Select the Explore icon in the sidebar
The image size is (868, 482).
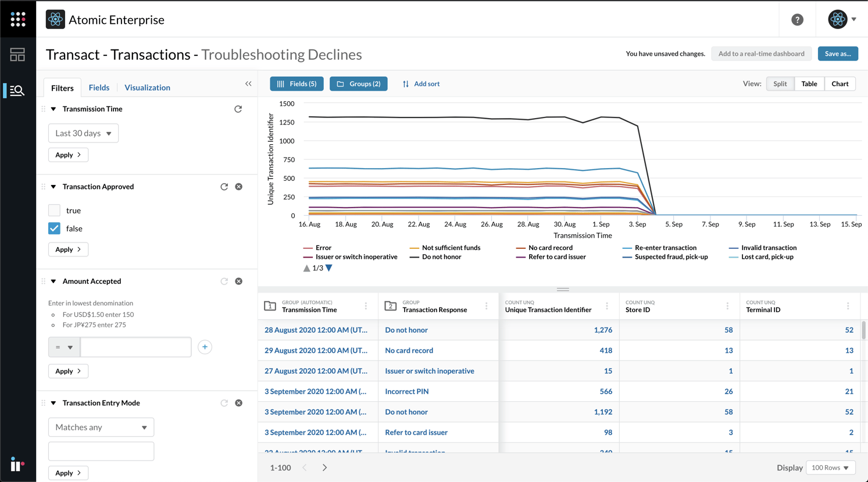coord(17,90)
